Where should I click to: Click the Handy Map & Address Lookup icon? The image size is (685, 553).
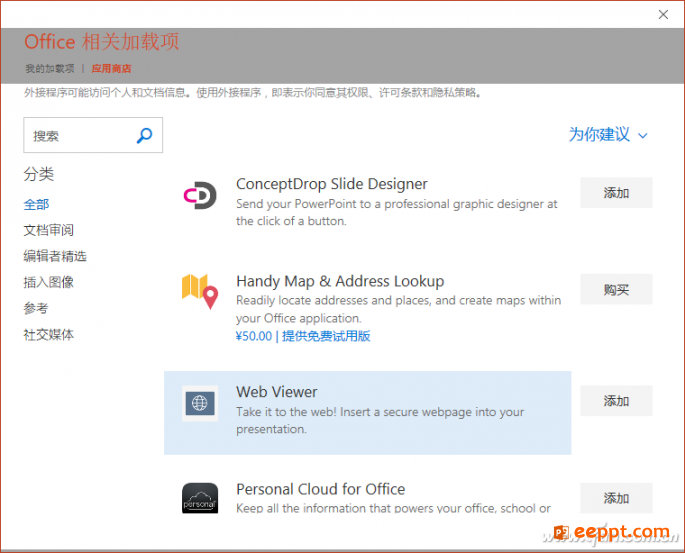(x=200, y=291)
